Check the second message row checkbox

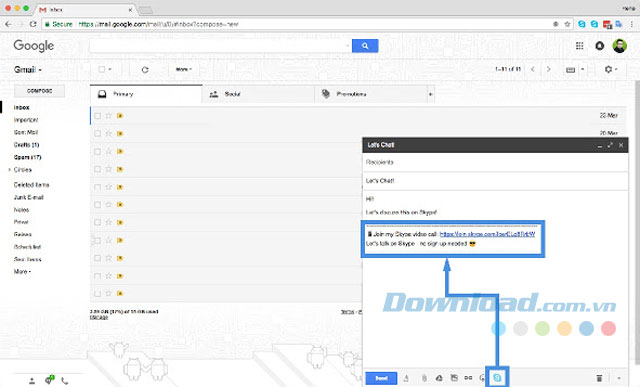[x=98, y=133]
